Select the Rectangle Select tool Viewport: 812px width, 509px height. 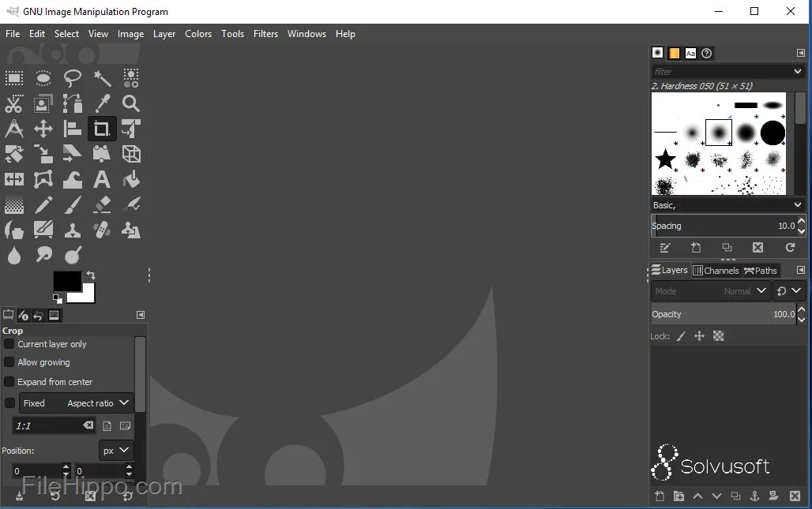pos(14,78)
